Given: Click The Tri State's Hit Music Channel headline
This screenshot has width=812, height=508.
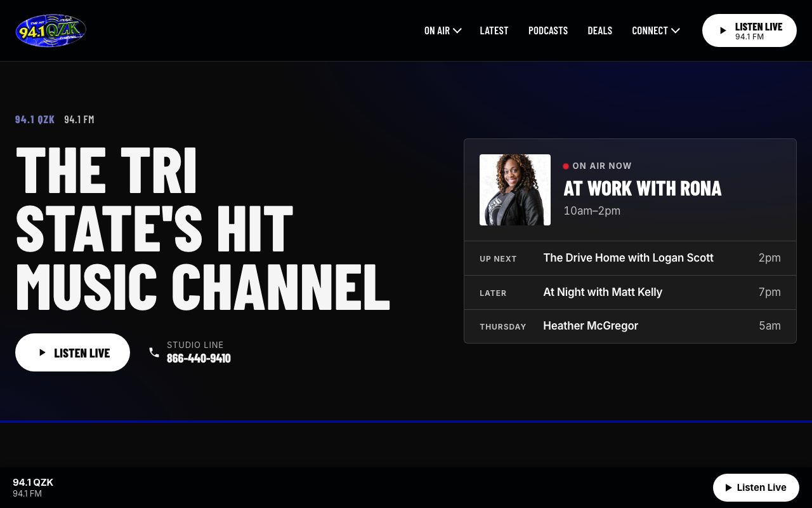Looking at the screenshot, I should [x=202, y=228].
